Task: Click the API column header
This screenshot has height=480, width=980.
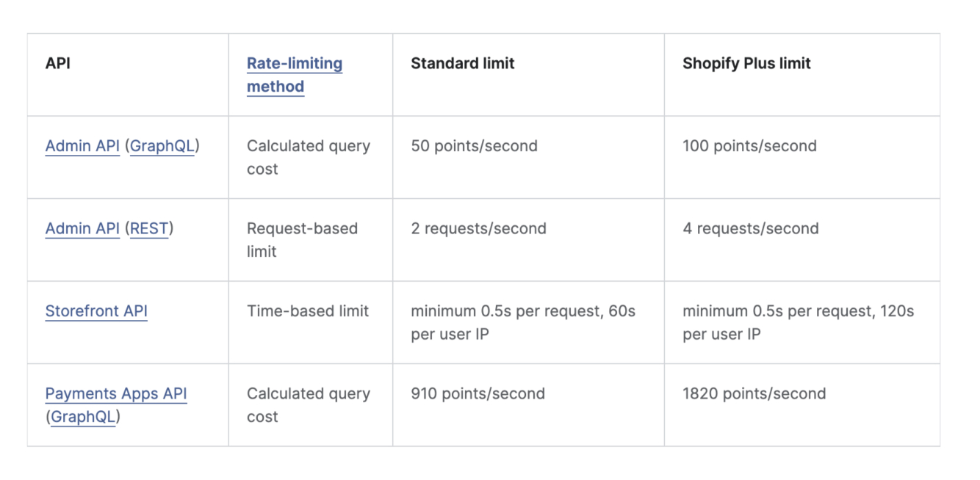Action: point(58,63)
